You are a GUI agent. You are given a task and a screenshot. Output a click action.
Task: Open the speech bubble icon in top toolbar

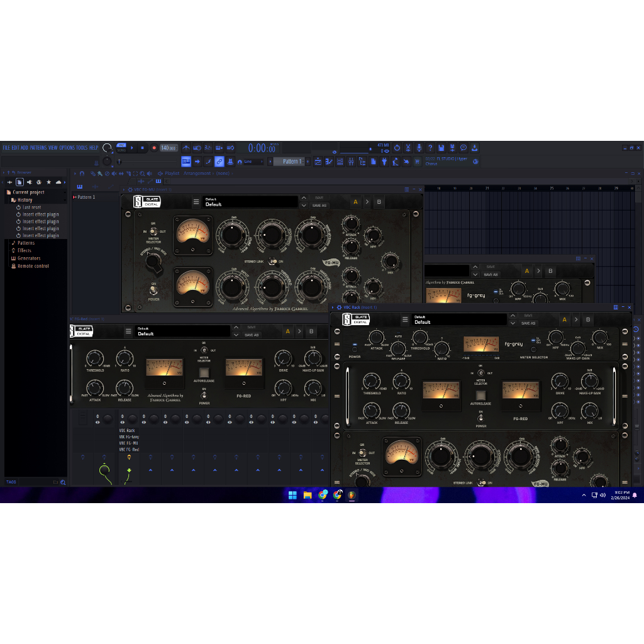pos(464,148)
